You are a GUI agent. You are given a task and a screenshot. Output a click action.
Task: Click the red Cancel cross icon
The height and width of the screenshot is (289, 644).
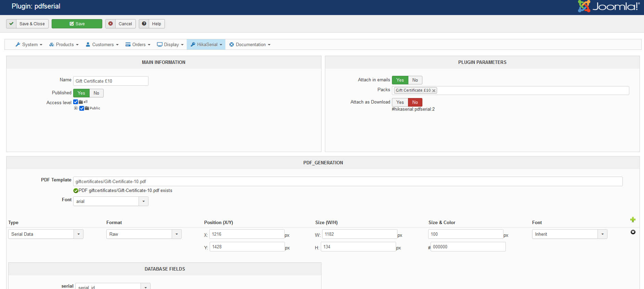tap(110, 24)
